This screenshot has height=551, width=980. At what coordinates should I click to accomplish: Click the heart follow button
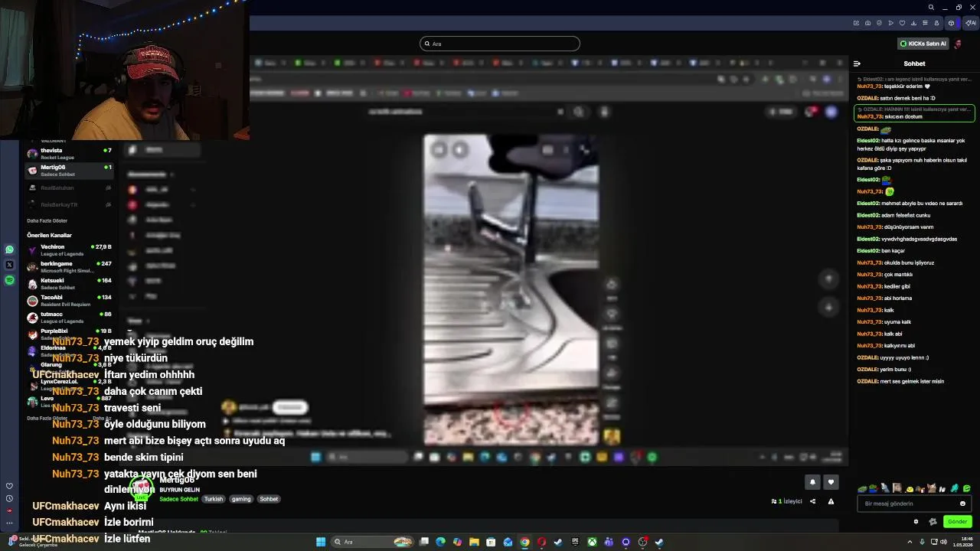(x=831, y=482)
